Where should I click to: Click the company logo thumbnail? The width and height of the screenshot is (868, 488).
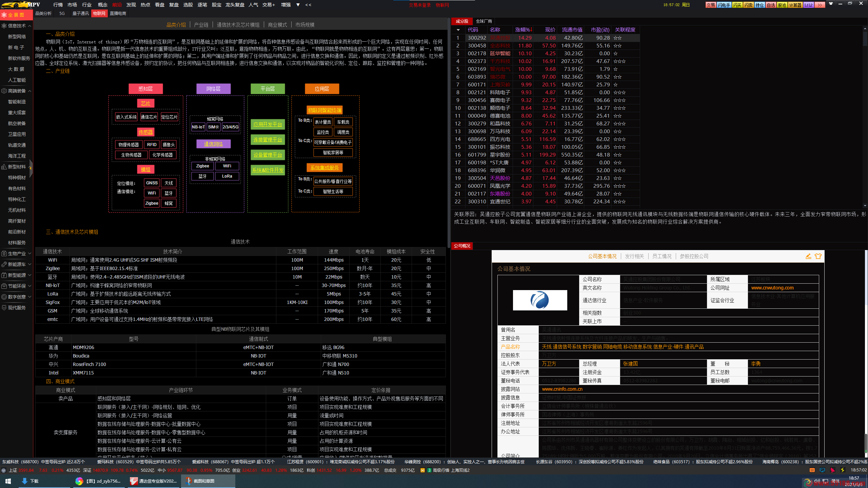coord(540,300)
